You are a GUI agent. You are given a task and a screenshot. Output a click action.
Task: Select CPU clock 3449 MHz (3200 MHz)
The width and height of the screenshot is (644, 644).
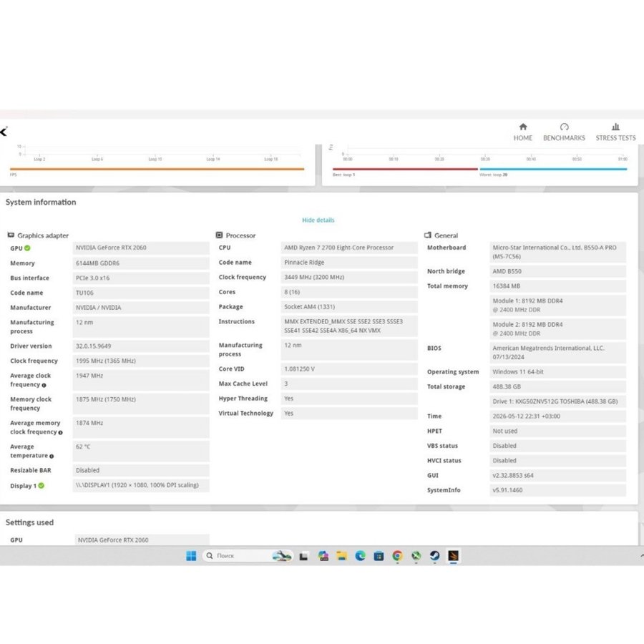(x=349, y=277)
